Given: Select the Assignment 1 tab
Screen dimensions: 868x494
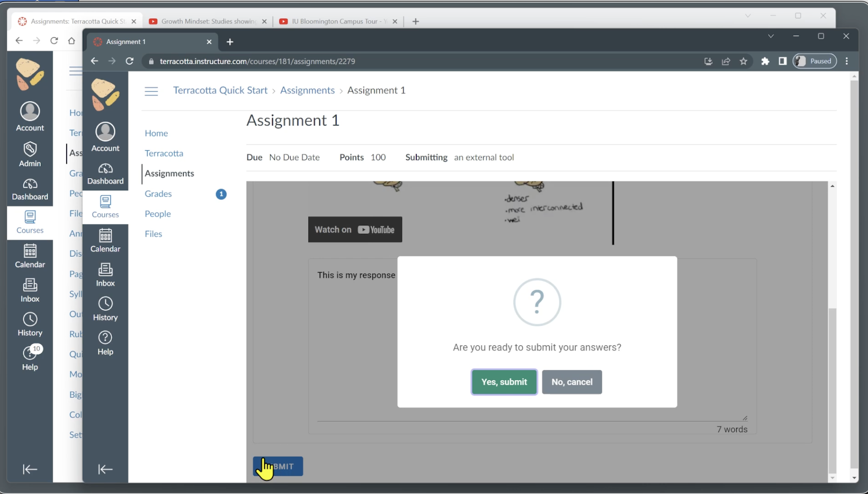Looking at the screenshot, I should pos(152,42).
